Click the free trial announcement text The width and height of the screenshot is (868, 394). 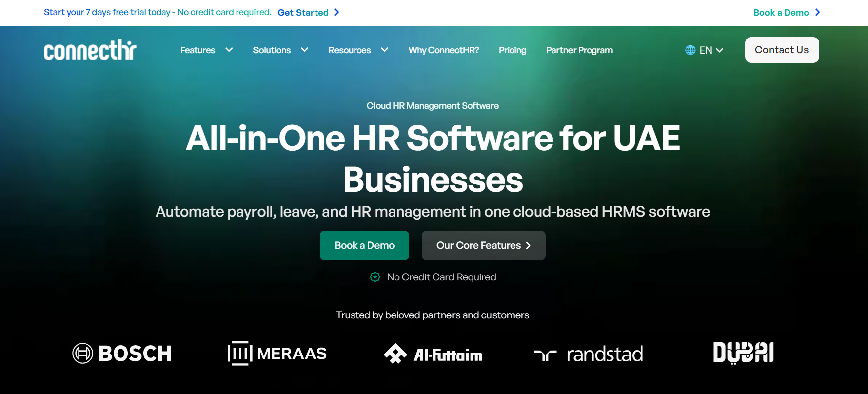coord(158,12)
